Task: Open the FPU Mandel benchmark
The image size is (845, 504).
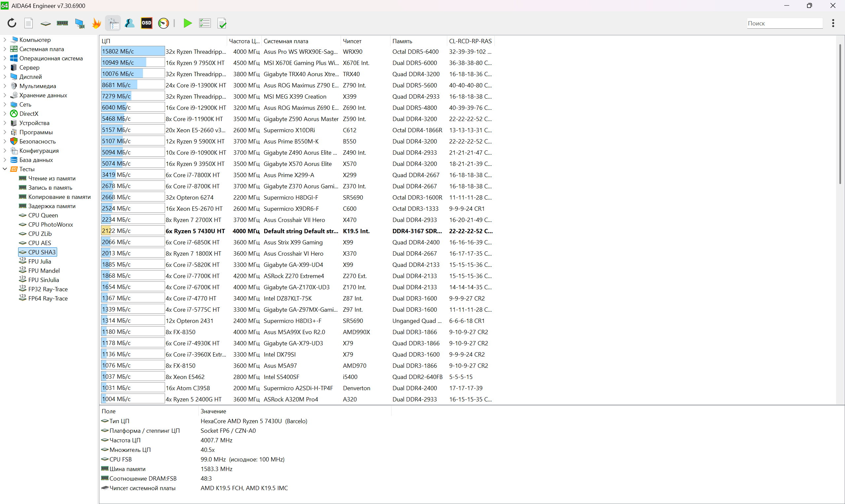Action: [44, 270]
